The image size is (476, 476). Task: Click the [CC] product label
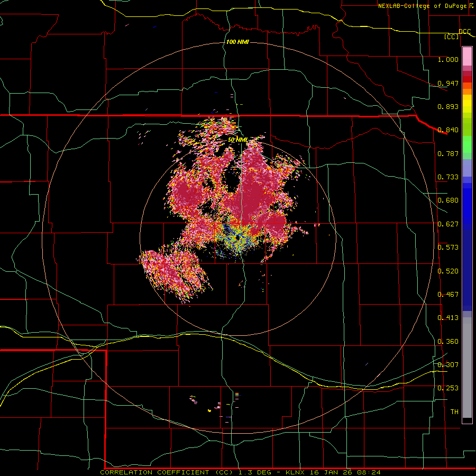point(452,36)
